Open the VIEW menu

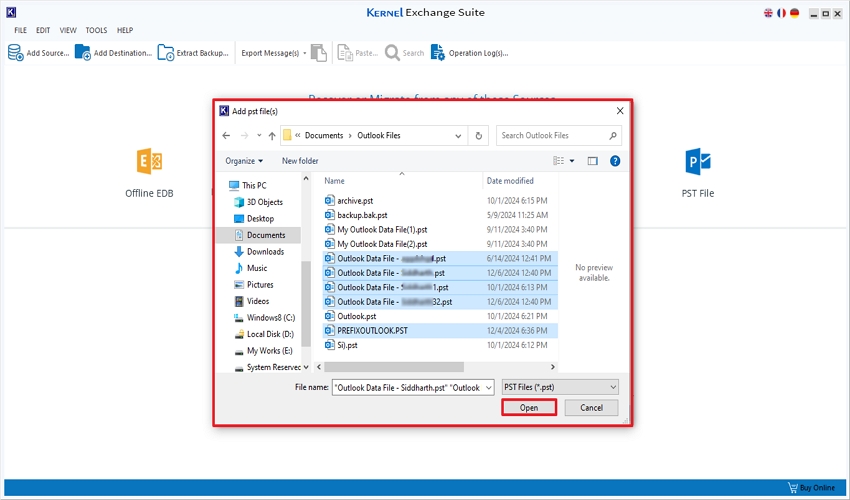(68, 30)
